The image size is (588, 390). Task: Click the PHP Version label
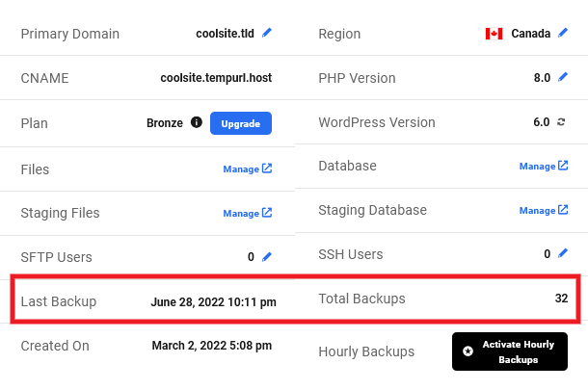point(357,78)
